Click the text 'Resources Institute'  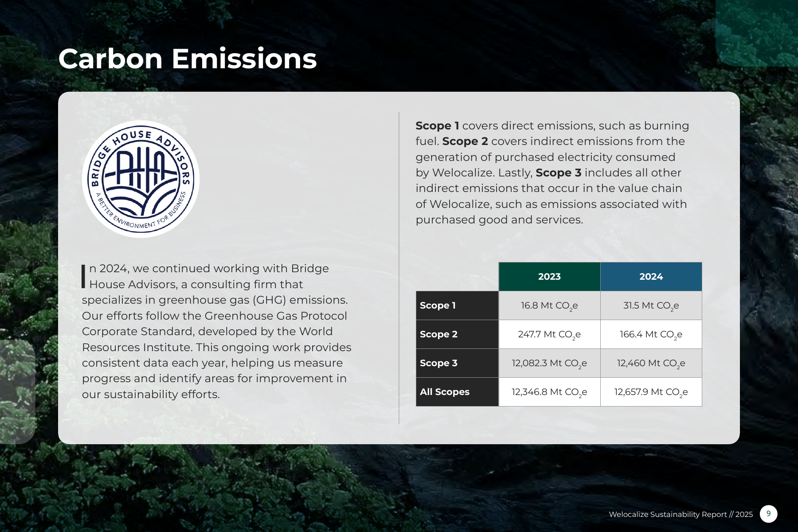[137, 347]
